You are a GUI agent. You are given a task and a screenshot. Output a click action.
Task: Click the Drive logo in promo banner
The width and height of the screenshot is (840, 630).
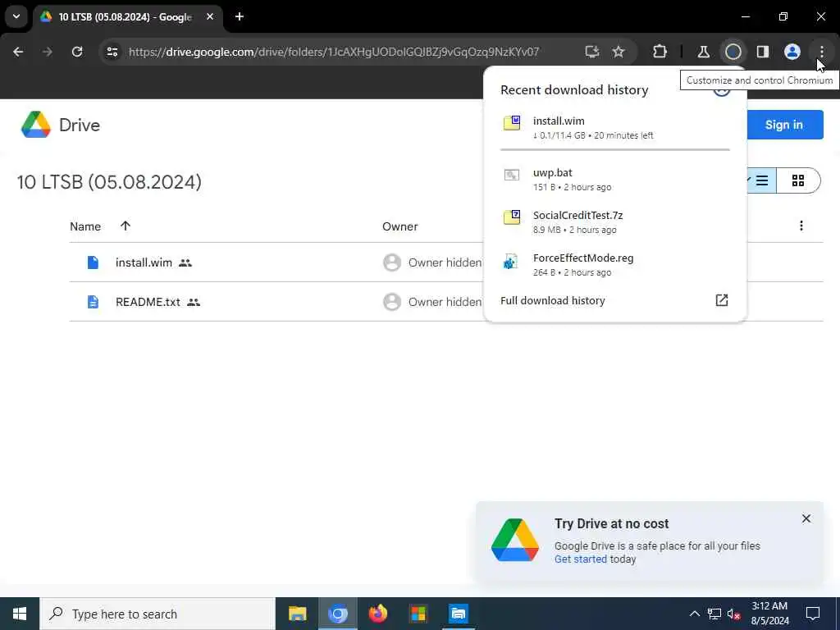pos(515,540)
